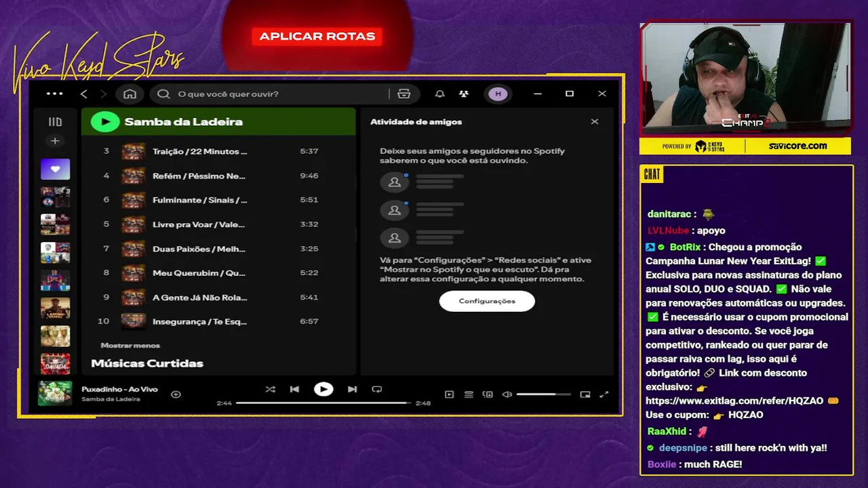868x488 pixels.
Task: Open the 'Músicas Curtidas' section heading
Action: pos(147,363)
